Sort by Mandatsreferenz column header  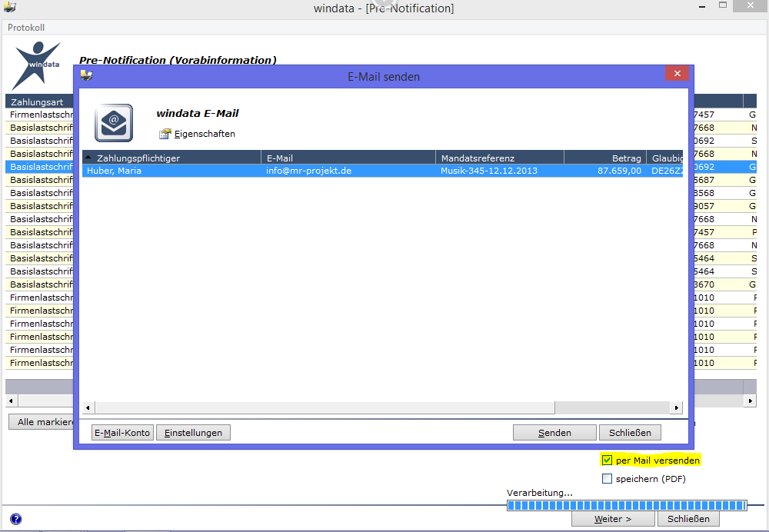500,158
